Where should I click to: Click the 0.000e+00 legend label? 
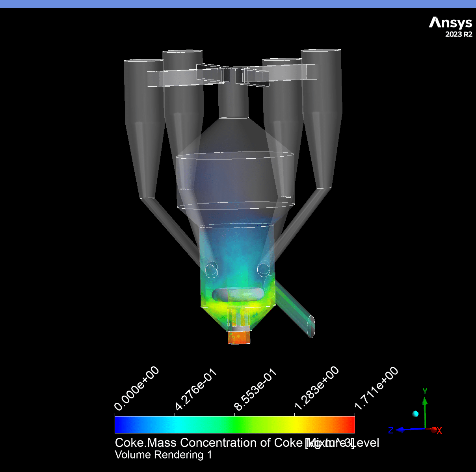(137, 389)
